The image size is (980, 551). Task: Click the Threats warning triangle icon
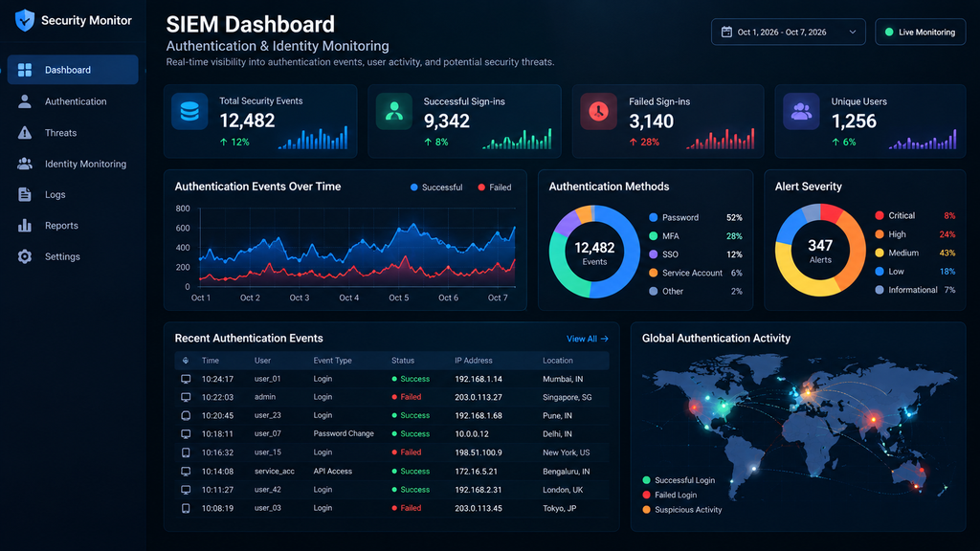click(24, 132)
